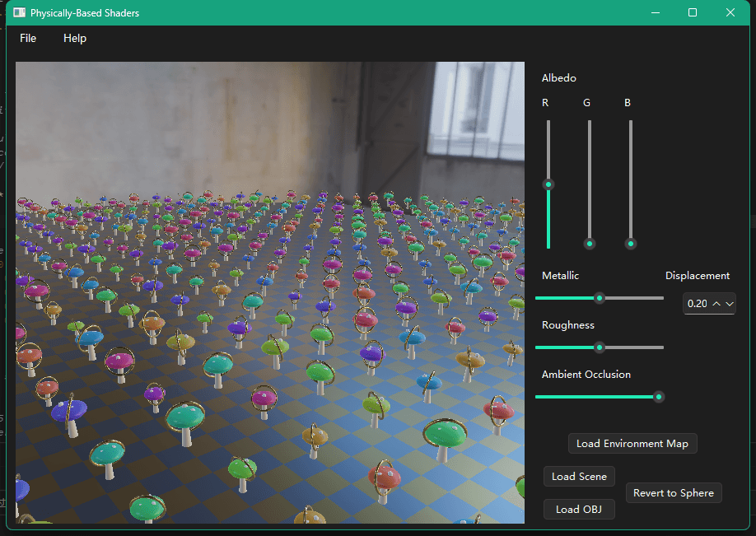Click the R channel label
The image size is (756, 536).
[x=545, y=103]
